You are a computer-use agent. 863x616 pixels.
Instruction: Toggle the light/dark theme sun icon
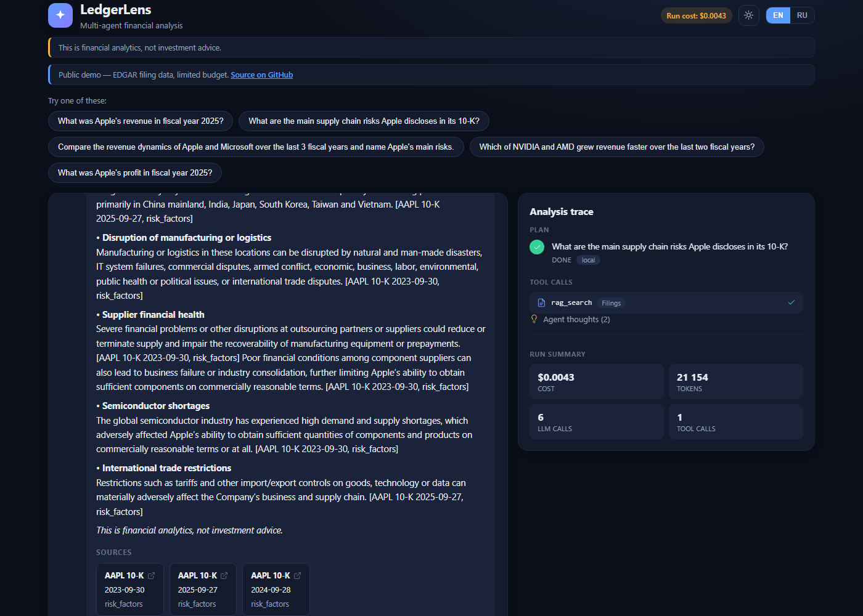click(x=748, y=15)
